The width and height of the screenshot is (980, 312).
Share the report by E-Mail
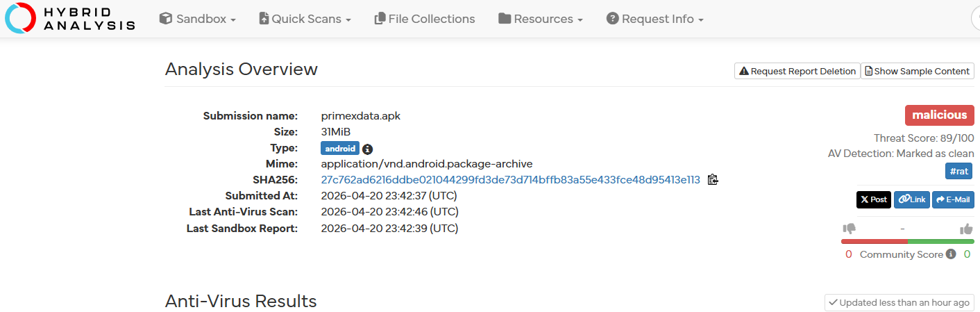click(x=953, y=199)
